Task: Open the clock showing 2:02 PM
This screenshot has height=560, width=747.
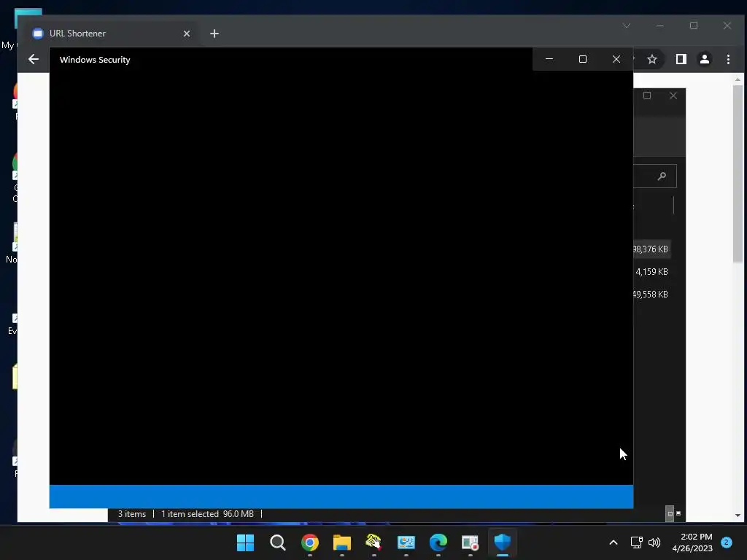Action: point(692,542)
